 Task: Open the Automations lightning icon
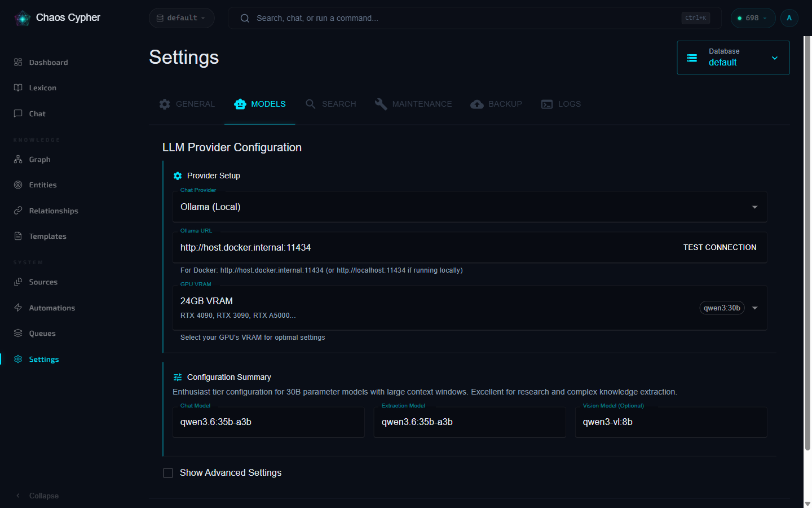[x=18, y=308]
